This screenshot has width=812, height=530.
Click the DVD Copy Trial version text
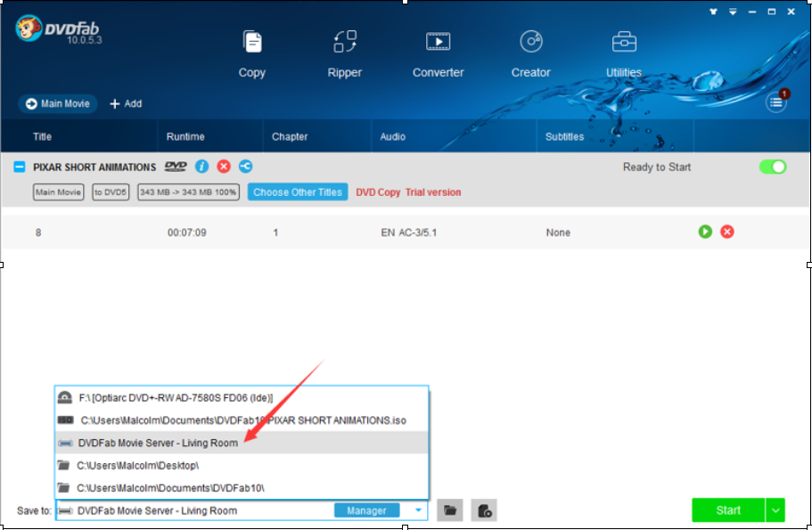[x=408, y=192]
